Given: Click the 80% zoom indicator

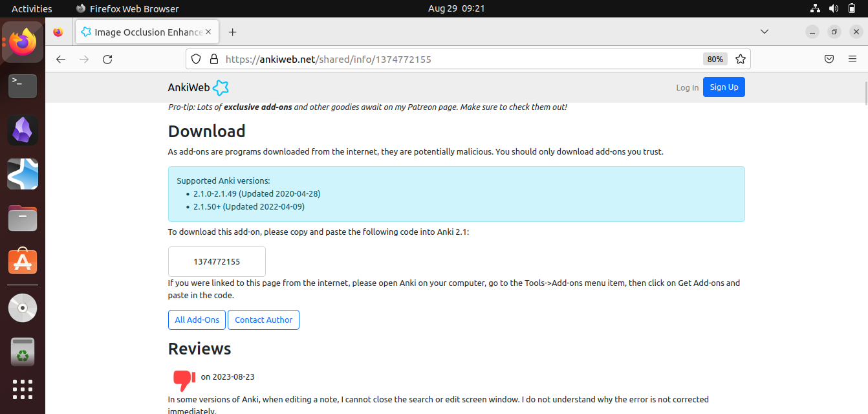Looking at the screenshot, I should point(715,59).
